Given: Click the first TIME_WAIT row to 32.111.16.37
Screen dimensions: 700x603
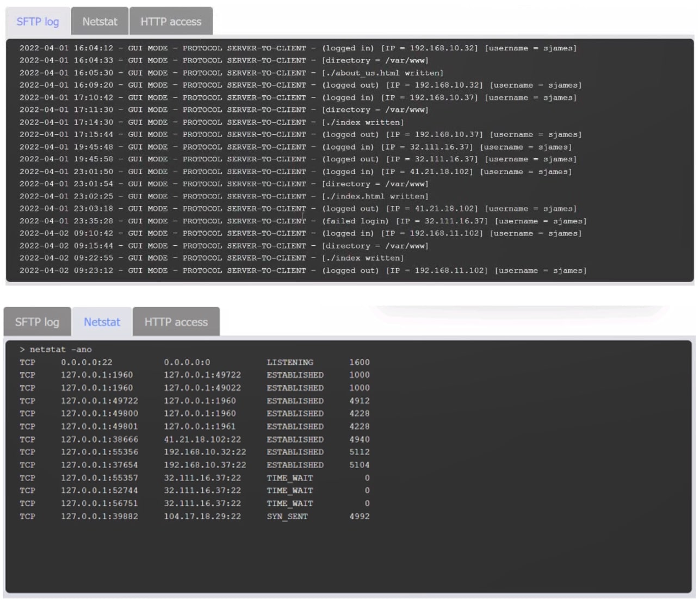Looking at the screenshot, I should point(196,477).
